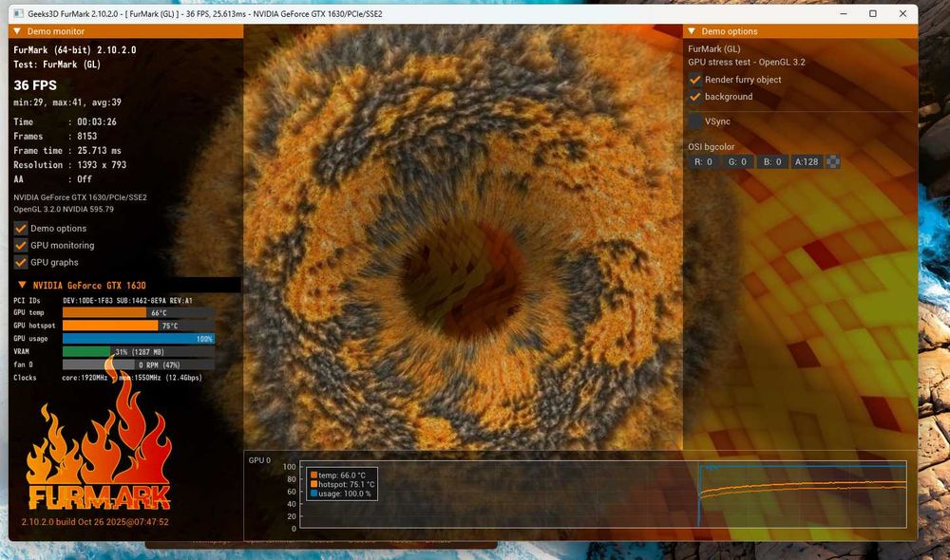
Task: Click the Time 00:03:26 value
Action: (97, 121)
